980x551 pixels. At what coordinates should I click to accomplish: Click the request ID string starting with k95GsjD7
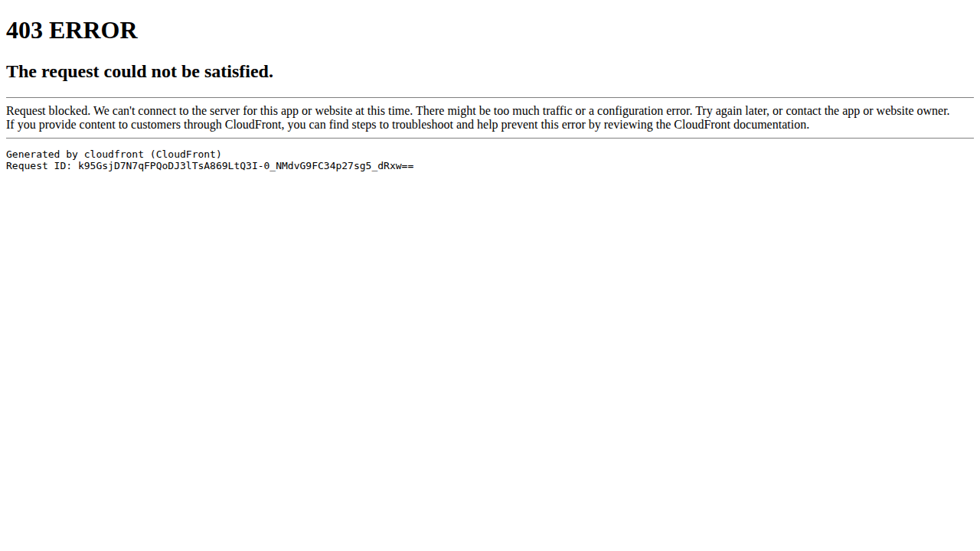click(246, 165)
